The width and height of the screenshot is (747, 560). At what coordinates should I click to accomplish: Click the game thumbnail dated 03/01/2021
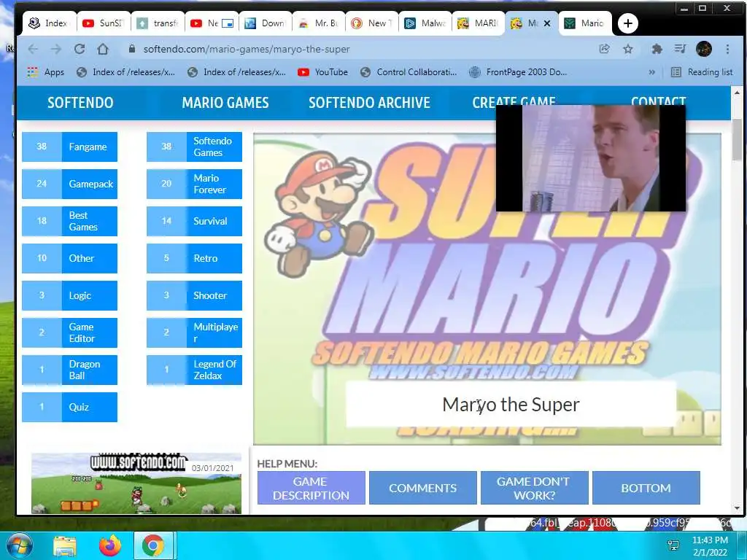pyautogui.click(x=136, y=483)
